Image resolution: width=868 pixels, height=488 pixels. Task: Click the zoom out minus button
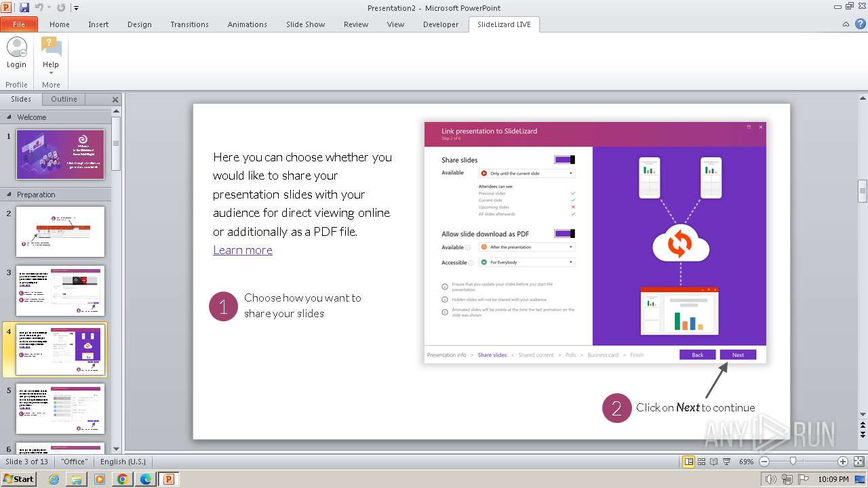pyautogui.click(x=764, y=462)
